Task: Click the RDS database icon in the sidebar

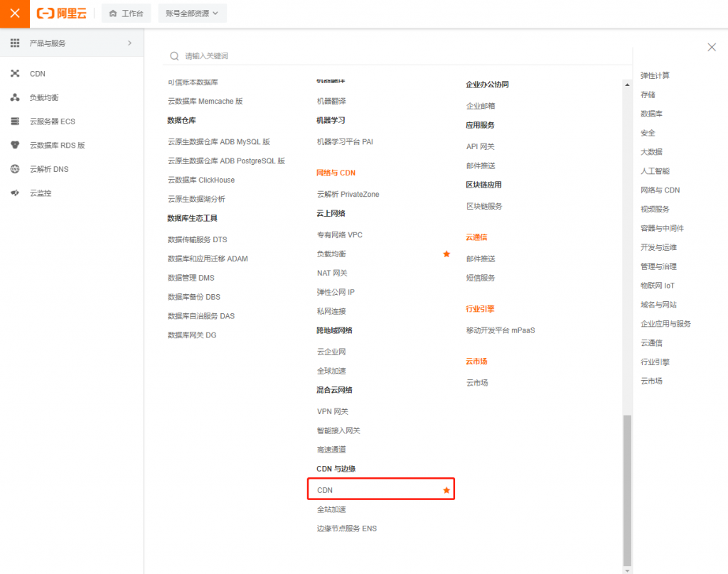Action: click(x=15, y=145)
